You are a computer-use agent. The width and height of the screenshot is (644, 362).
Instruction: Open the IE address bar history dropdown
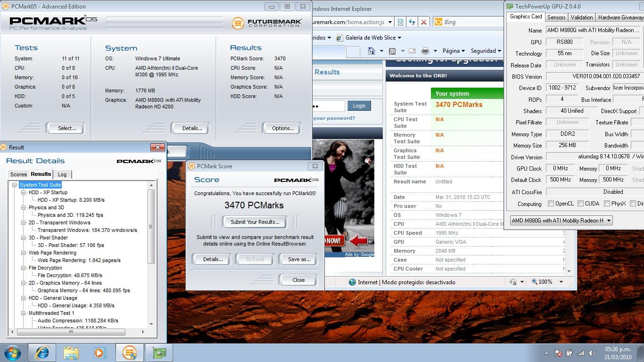pyautogui.click(x=390, y=22)
